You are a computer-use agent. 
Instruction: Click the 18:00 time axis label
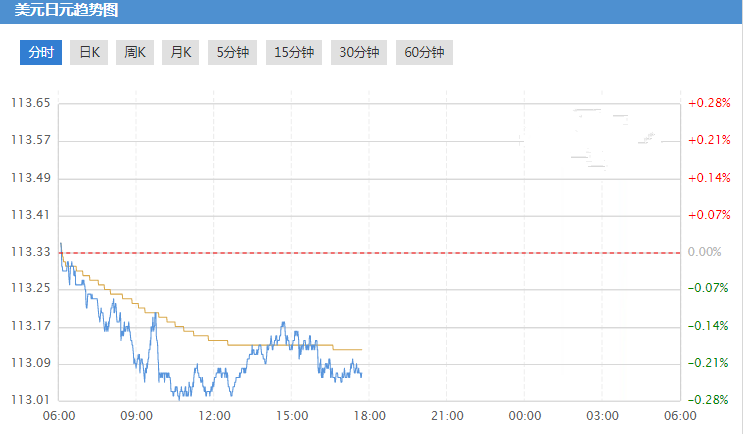pos(369,416)
